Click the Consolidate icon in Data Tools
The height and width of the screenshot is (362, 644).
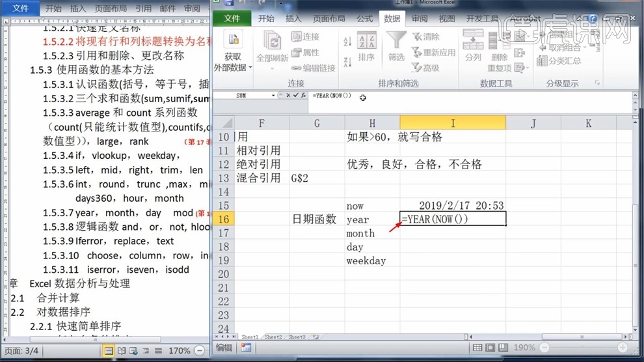point(520,53)
